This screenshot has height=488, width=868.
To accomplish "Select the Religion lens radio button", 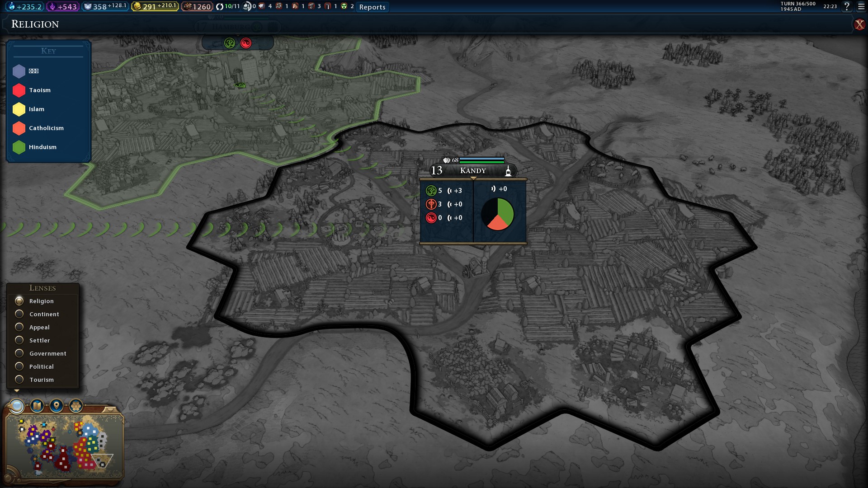I will (x=19, y=300).
